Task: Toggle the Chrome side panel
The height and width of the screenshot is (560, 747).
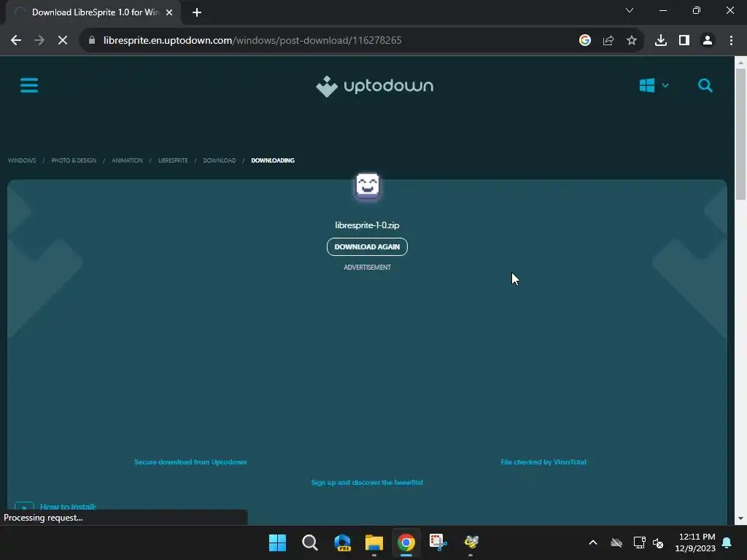Action: [x=684, y=41]
